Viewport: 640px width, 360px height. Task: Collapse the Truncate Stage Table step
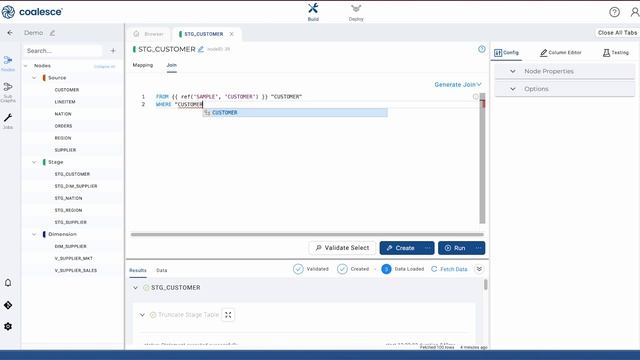142,315
